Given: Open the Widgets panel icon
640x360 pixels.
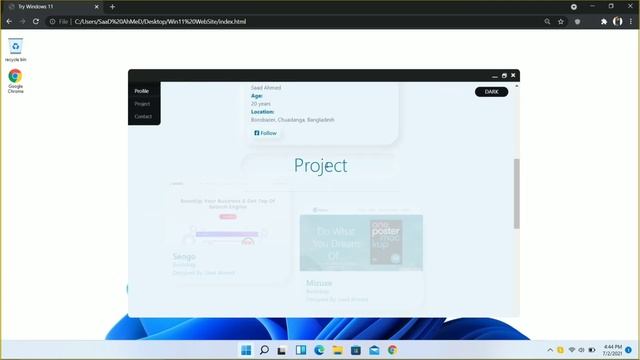Looking at the screenshot, I should [x=301, y=350].
